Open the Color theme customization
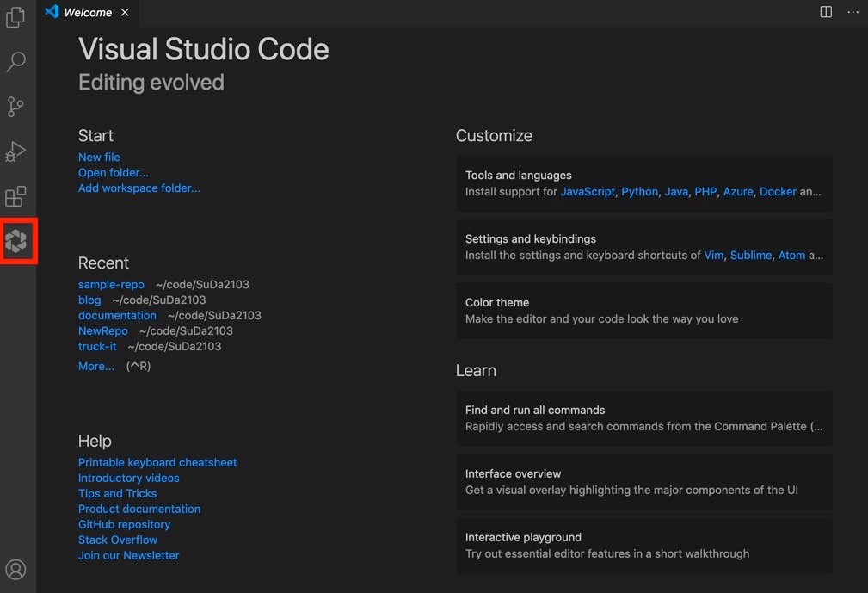Screen dimensions: 868x593 click(643, 311)
